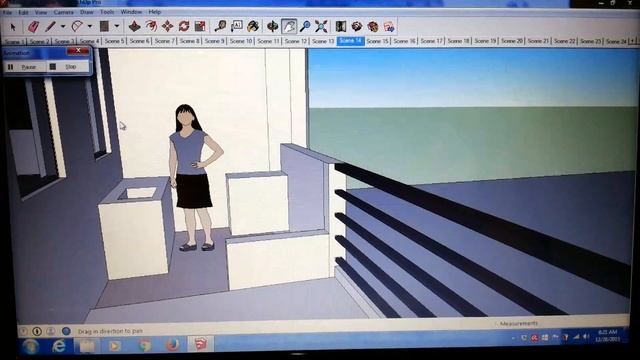
Task: Select the Move tool
Action: [167, 27]
